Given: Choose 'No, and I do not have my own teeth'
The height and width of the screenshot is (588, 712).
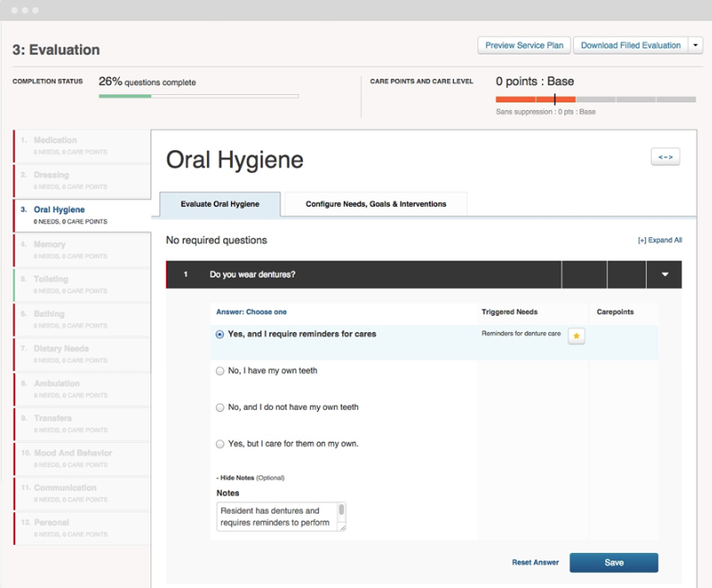Looking at the screenshot, I should pyautogui.click(x=219, y=407).
